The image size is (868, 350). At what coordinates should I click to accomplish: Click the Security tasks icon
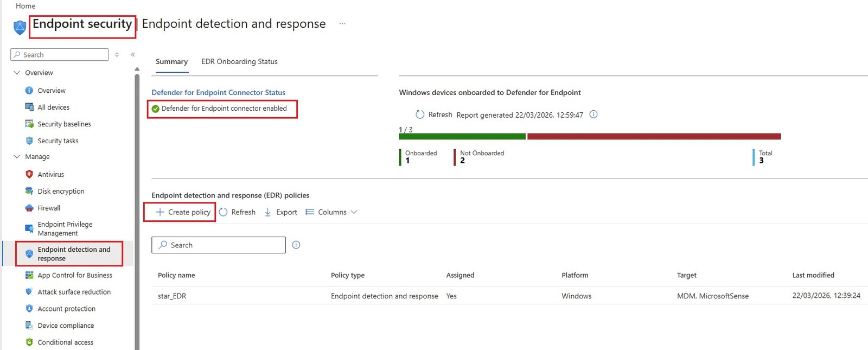(x=29, y=141)
